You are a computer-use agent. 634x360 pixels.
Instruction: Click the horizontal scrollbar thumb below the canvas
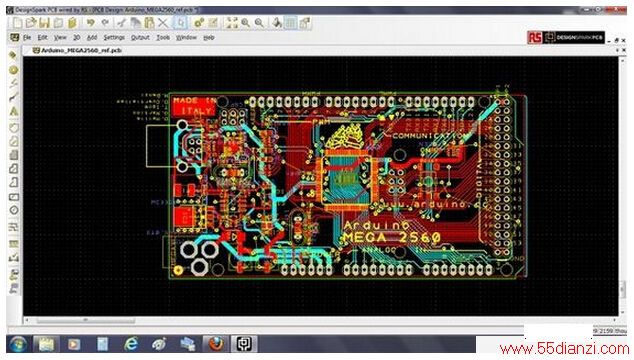(86, 320)
